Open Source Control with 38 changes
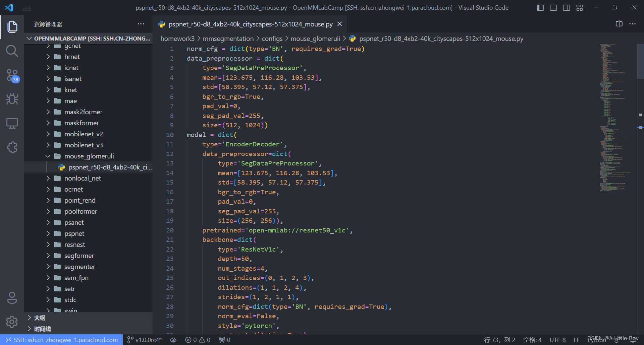 pos(12,75)
